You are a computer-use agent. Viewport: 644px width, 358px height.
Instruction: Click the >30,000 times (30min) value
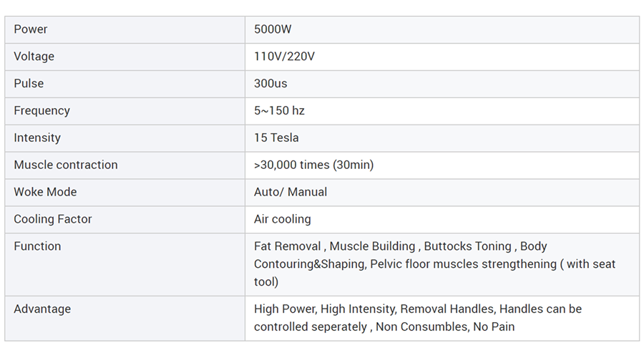(x=313, y=165)
